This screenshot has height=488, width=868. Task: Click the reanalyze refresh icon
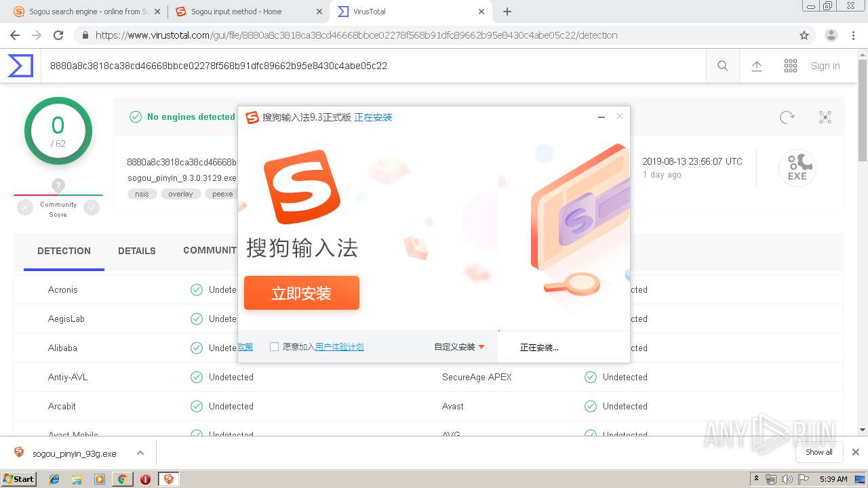point(787,117)
